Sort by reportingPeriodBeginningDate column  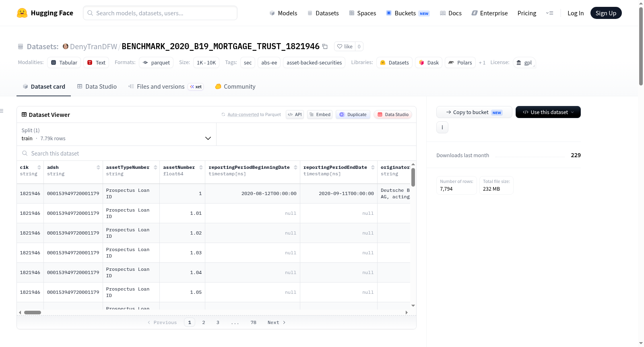tap(295, 167)
